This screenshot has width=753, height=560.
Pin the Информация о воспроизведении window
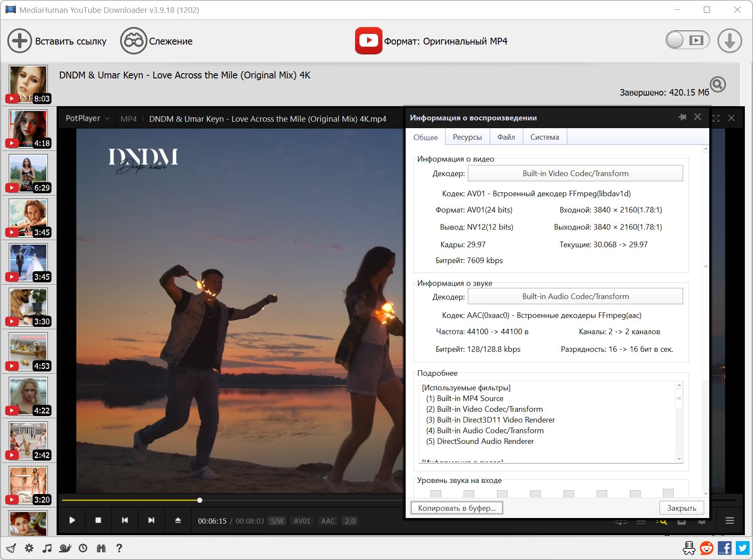pos(682,117)
